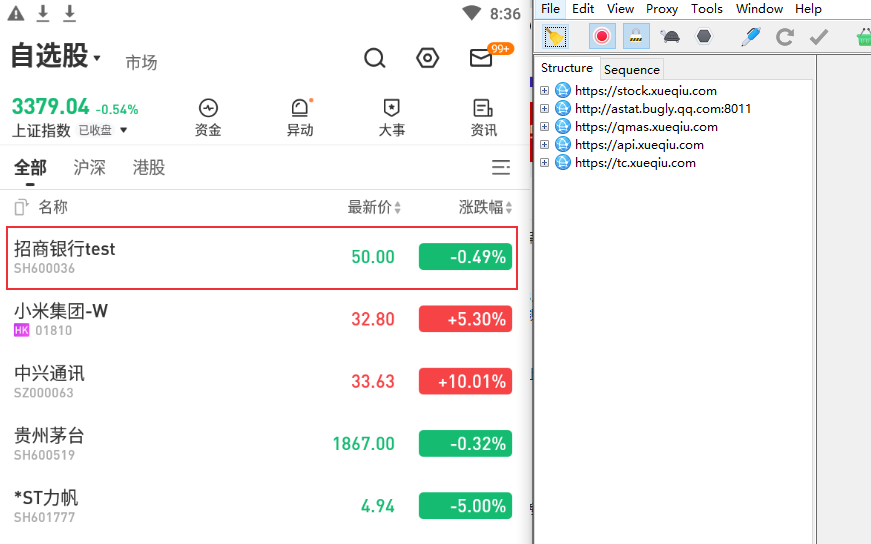
Task: Click globe icon of api.xueqiu.com
Action: pos(563,144)
